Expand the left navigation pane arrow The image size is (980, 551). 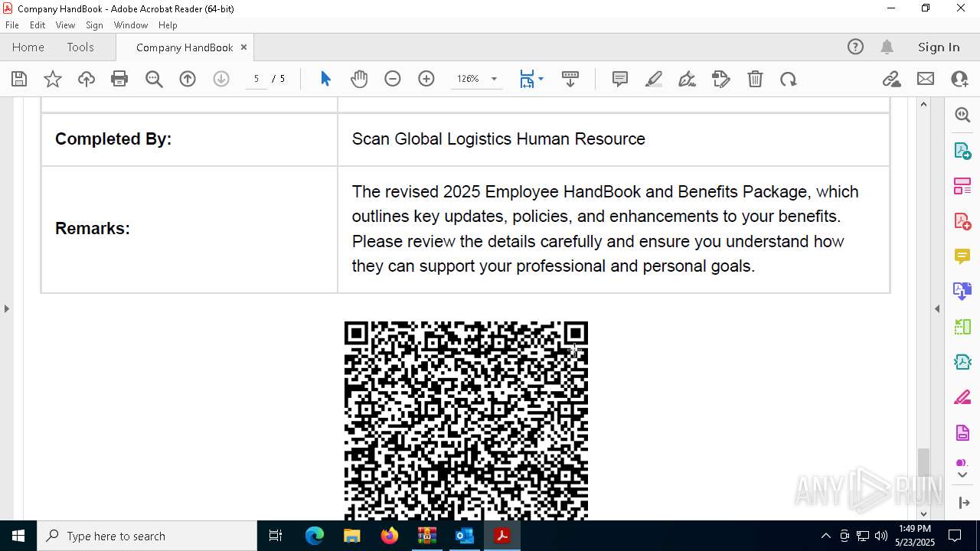(6, 309)
